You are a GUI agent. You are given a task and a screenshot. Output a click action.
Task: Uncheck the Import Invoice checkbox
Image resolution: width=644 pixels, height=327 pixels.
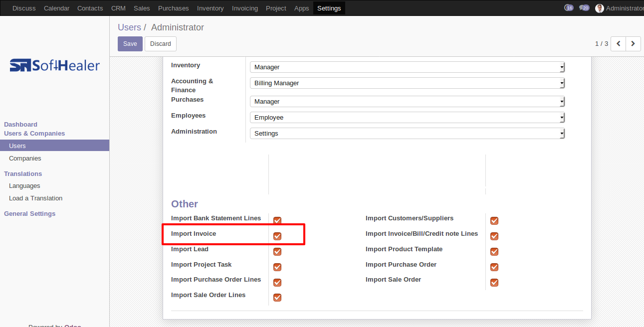pyautogui.click(x=277, y=236)
